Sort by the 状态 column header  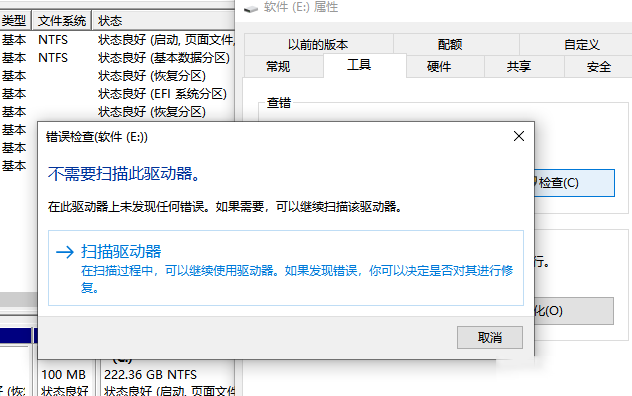pos(163,21)
